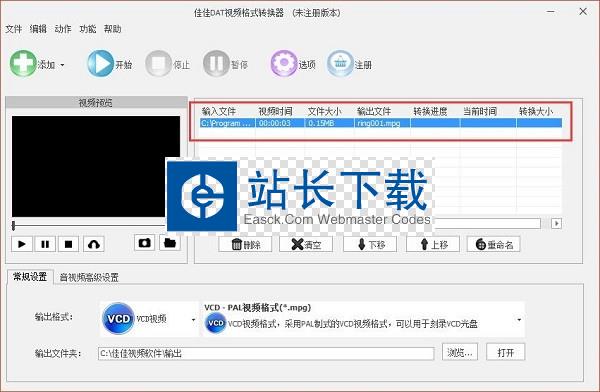Click the Delete (删除) trash button
The width and height of the screenshot is (600, 392).
tap(245, 244)
